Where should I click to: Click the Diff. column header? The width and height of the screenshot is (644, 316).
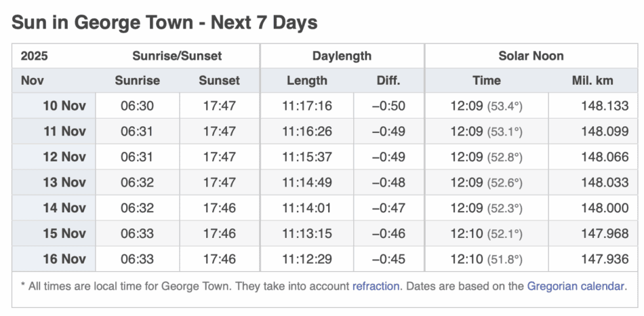[388, 81]
